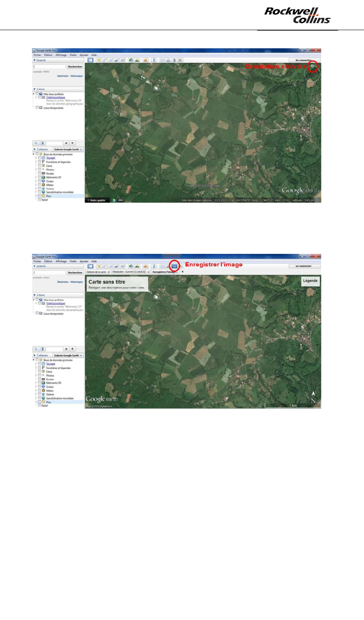
Task: Select the Add Path tool in the first screenshot
Action: [x=111, y=60]
